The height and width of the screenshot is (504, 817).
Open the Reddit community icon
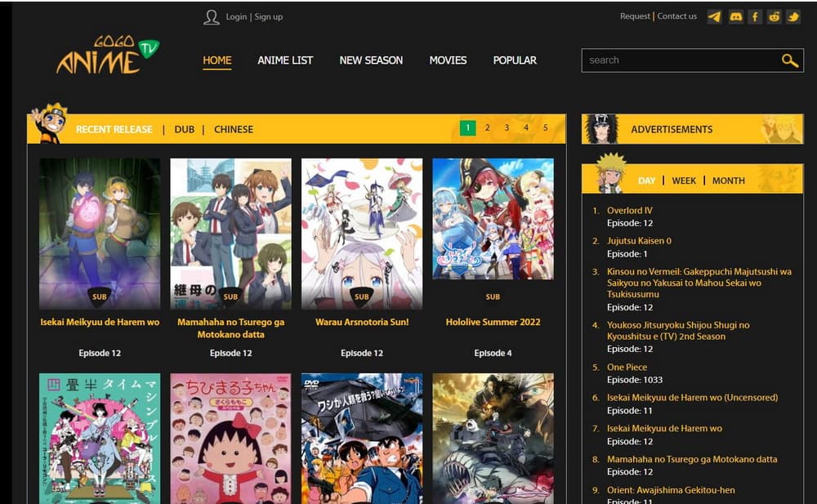[773, 16]
